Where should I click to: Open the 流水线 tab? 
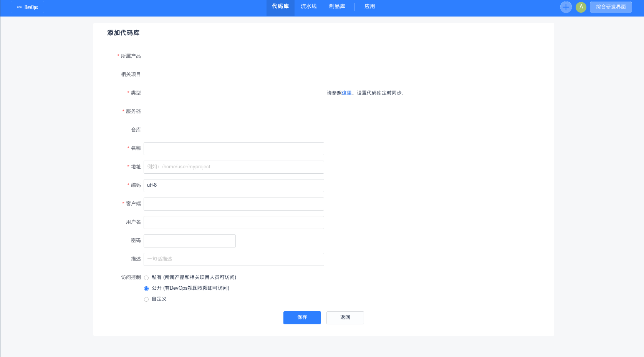click(x=309, y=7)
